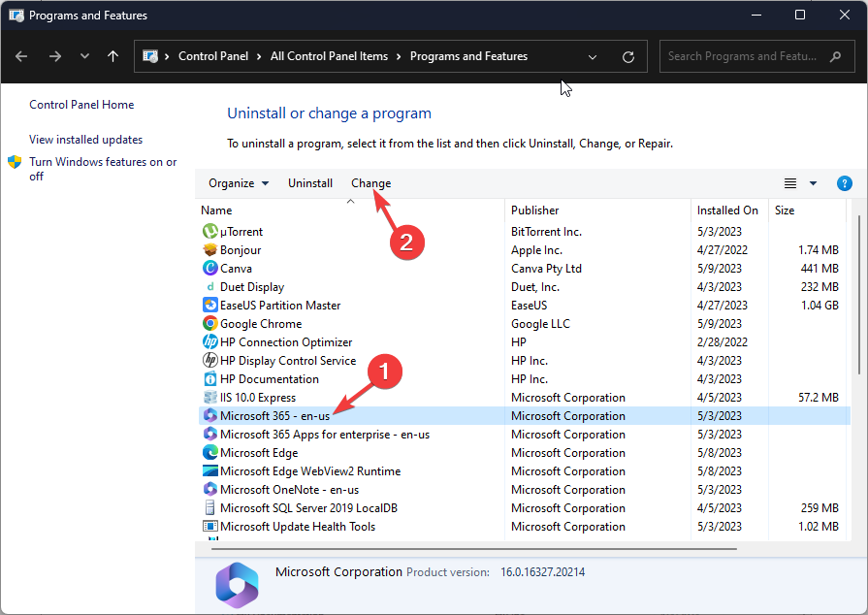Select the Microsoft 365 - en-us icon
The image size is (868, 615).
(x=209, y=416)
